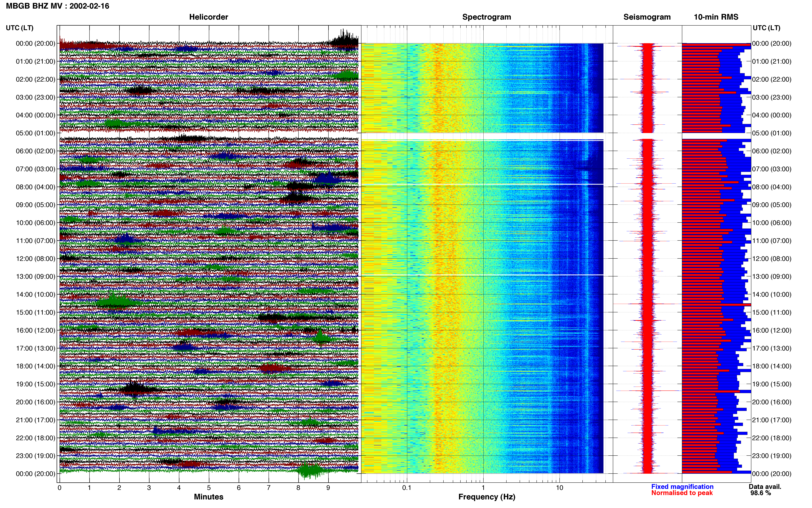Click the 98.6 % availability value
The height and width of the screenshot is (508, 812).
coord(761,493)
